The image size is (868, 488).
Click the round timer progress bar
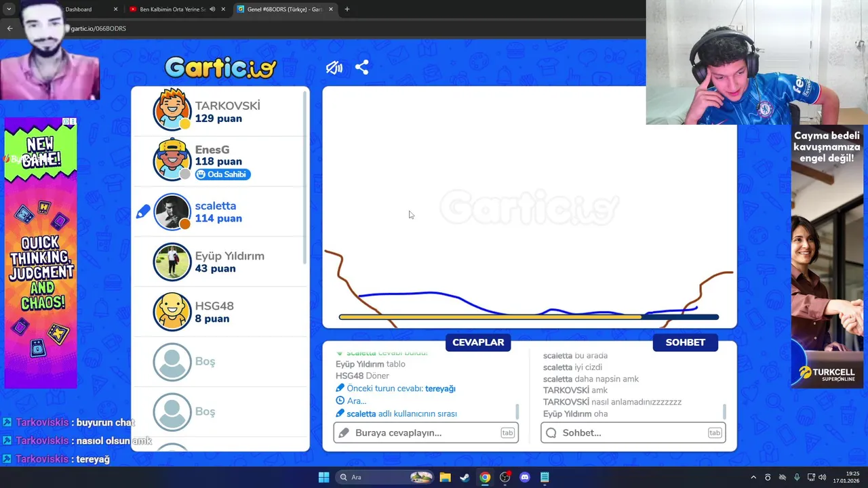point(529,317)
